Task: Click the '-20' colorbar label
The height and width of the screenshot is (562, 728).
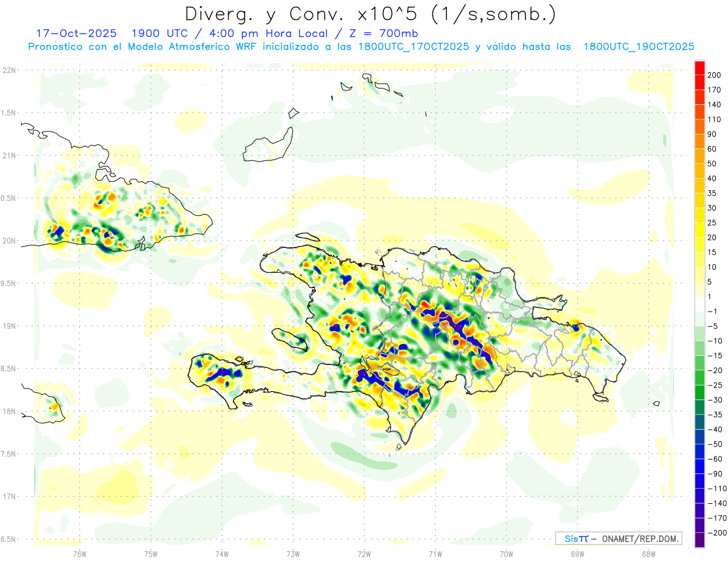Action: pyautogui.click(x=716, y=370)
